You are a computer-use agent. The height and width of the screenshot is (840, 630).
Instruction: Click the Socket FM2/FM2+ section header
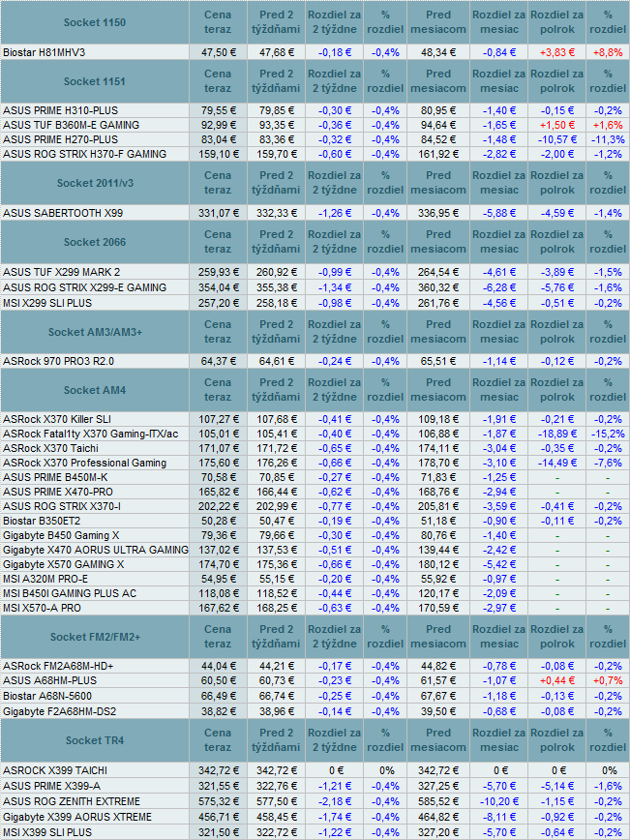(x=94, y=637)
